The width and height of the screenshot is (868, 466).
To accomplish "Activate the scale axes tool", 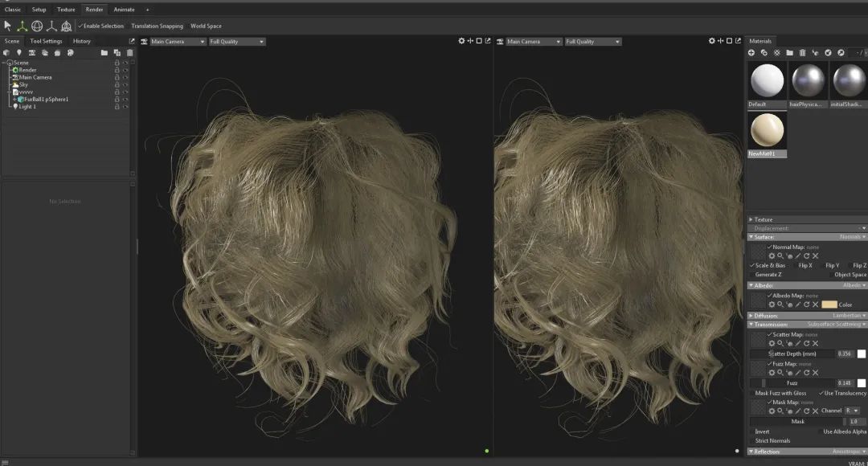I will pyautogui.click(x=51, y=26).
